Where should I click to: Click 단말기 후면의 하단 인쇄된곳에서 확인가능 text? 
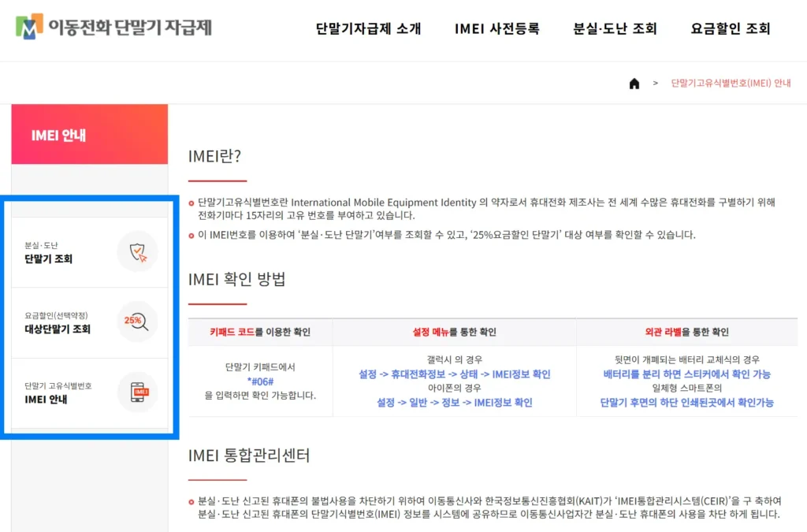(686, 402)
